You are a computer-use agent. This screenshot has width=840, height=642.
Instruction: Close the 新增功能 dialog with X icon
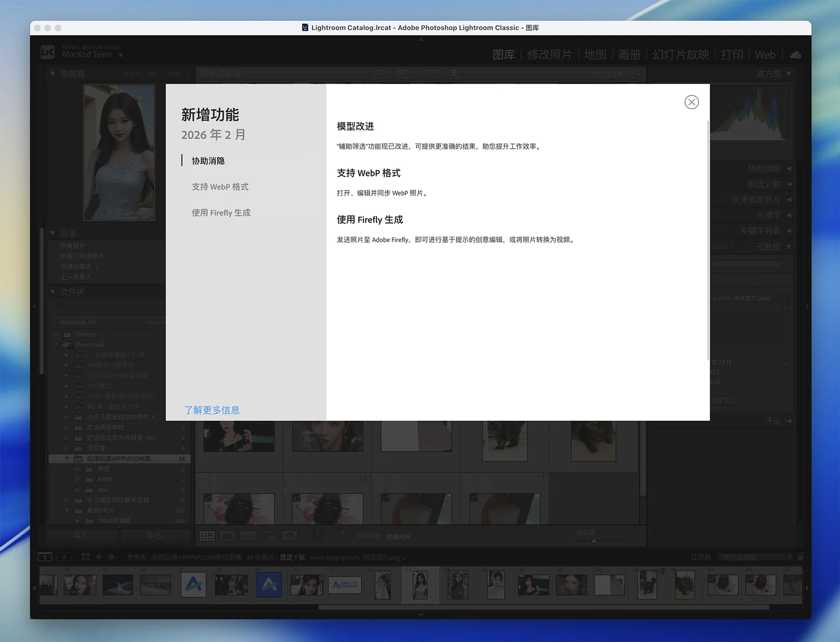pyautogui.click(x=691, y=102)
